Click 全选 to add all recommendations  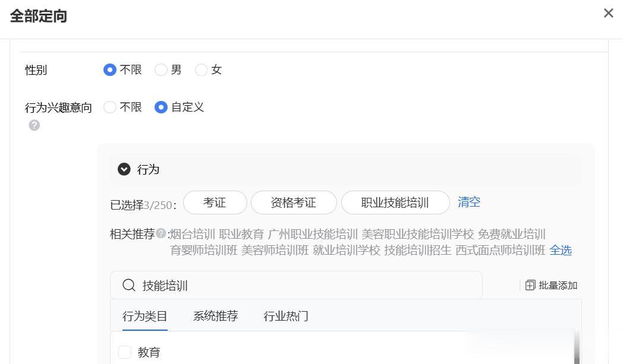[561, 250]
